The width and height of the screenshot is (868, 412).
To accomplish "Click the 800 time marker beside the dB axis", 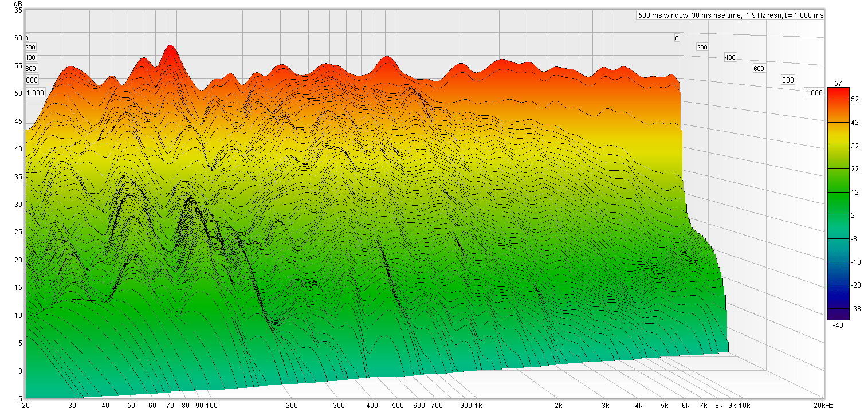I will click(31, 80).
